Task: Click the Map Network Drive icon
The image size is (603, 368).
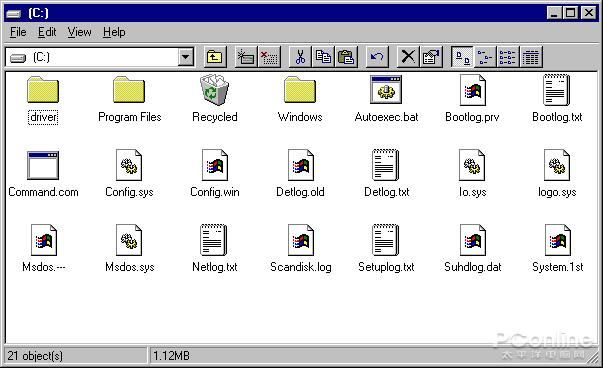Action: [245, 57]
